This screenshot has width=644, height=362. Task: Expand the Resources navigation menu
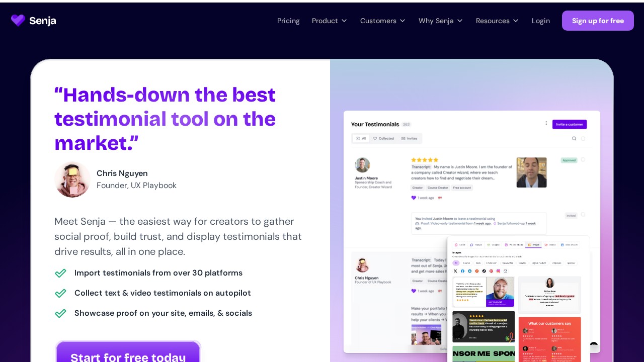coord(497,21)
